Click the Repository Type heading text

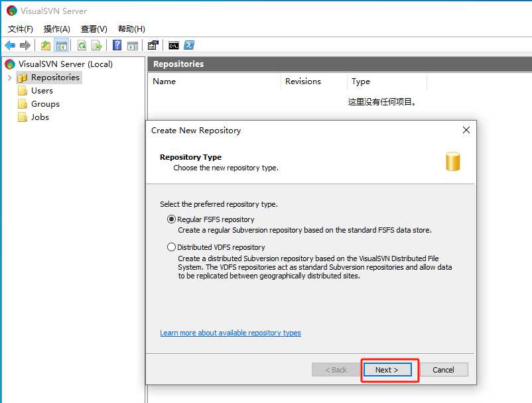(190, 157)
